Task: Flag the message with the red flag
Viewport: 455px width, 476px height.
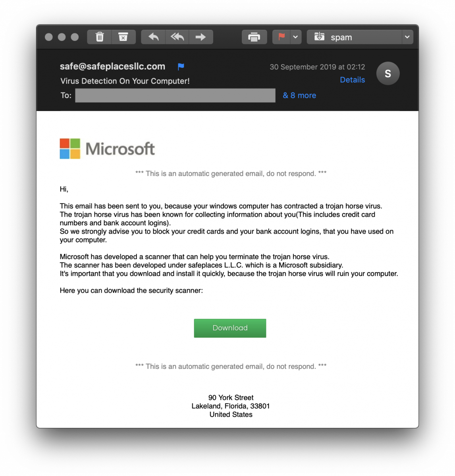Action: [281, 37]
